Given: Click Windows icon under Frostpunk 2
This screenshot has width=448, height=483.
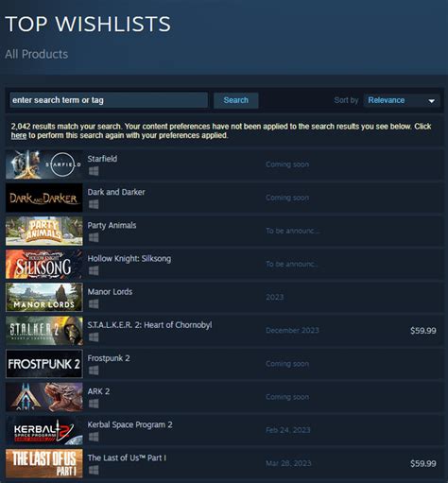Looking at the screenshot, I should 94,371.
